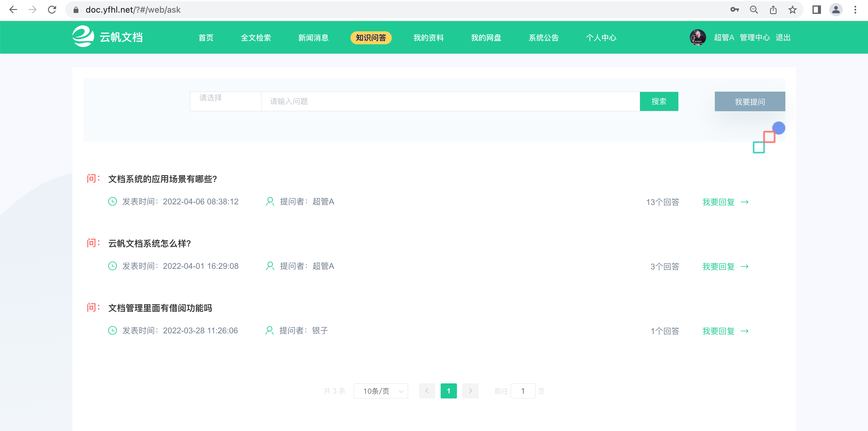Click the next page chevron

point(470,391)
